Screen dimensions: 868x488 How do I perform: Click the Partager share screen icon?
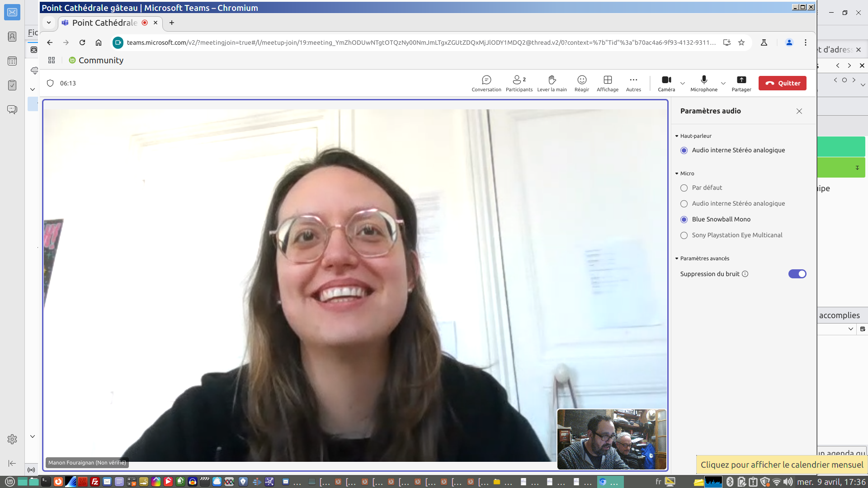click(x=741, y=83)
